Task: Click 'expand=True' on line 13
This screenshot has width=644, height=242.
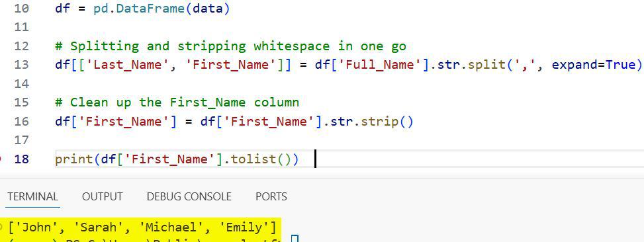Action: (593, 65)
